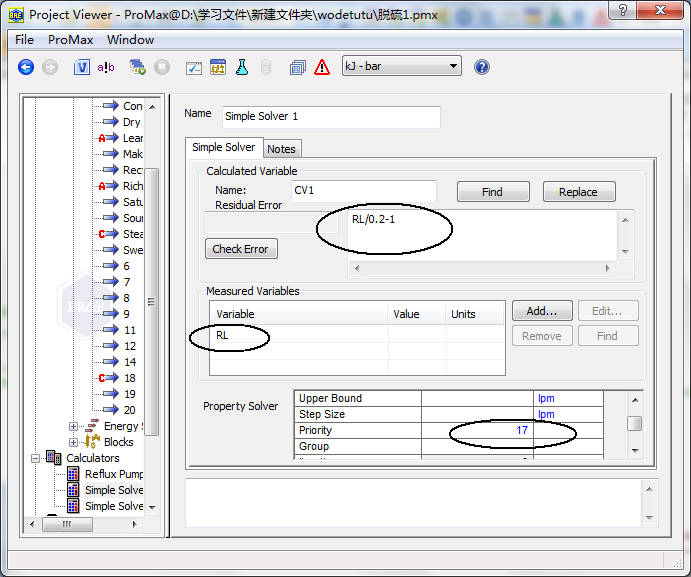
Task: Click the calculated variable Find button
Action: [493, 192]
